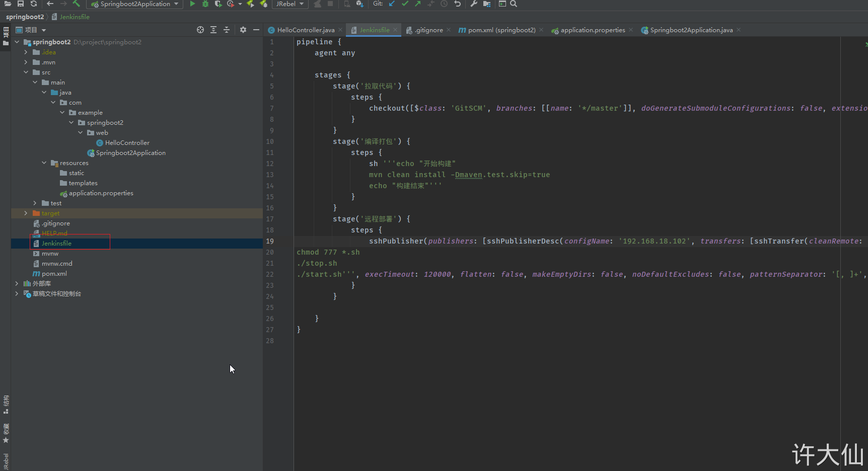Click the stop square icon
This screenshot has width=868, height=471.
pyautogui.click(x=330, y=4)
